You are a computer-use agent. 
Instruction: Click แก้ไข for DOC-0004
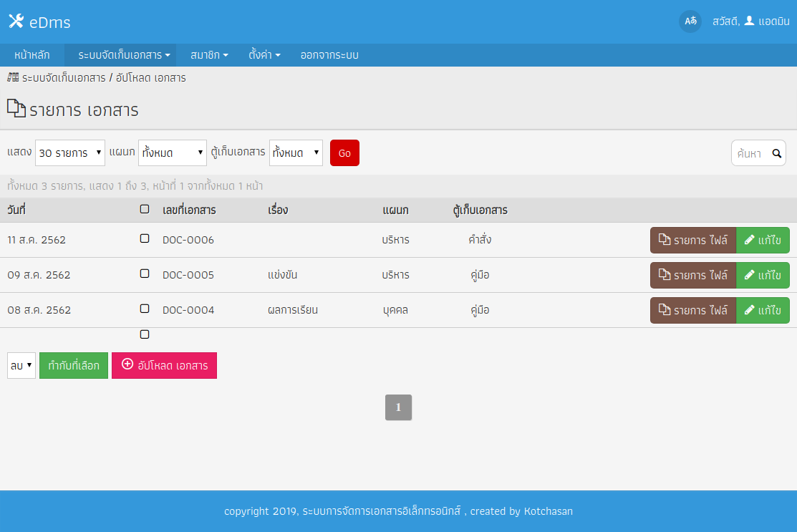click(x=763, y=310)
